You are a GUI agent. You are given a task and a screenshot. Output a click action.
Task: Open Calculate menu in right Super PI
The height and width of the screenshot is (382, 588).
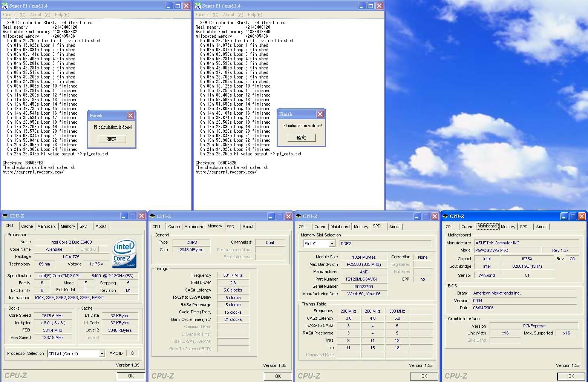207,15
